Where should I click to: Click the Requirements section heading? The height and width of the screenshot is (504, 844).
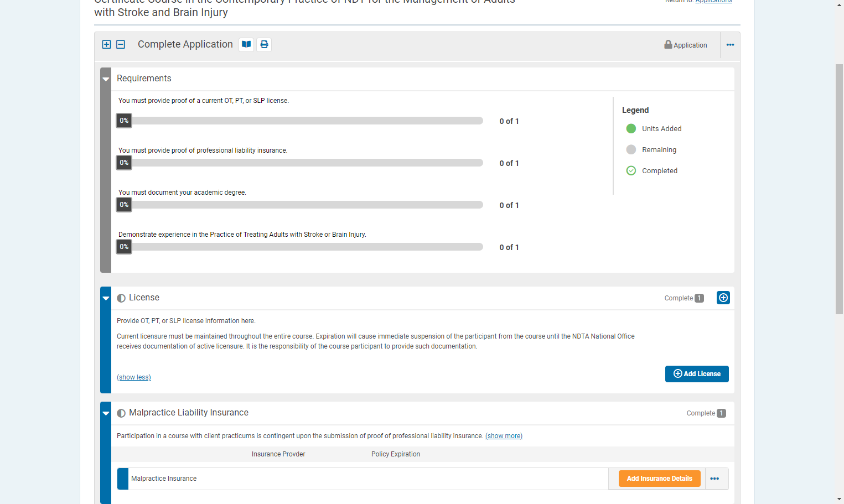(144, 79)
